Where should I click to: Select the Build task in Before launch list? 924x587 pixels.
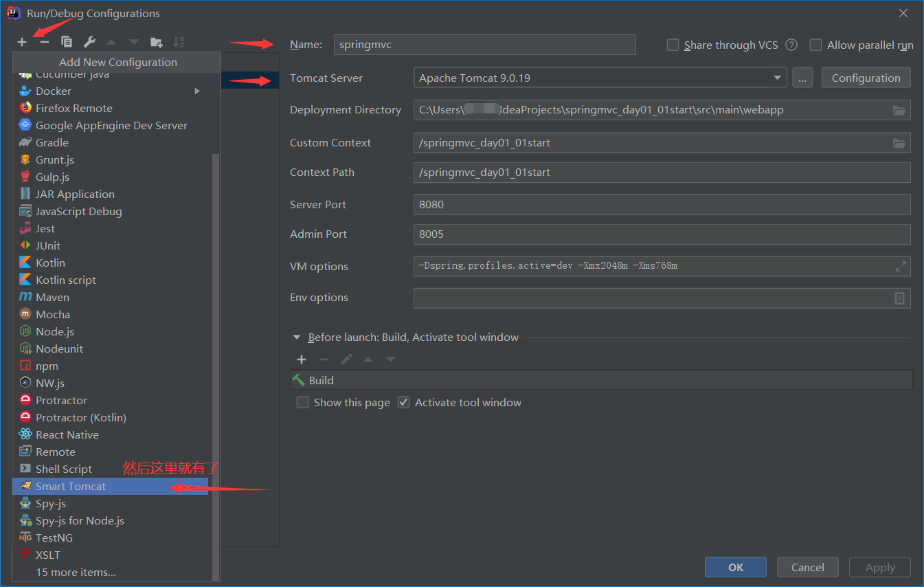[602, 380]
